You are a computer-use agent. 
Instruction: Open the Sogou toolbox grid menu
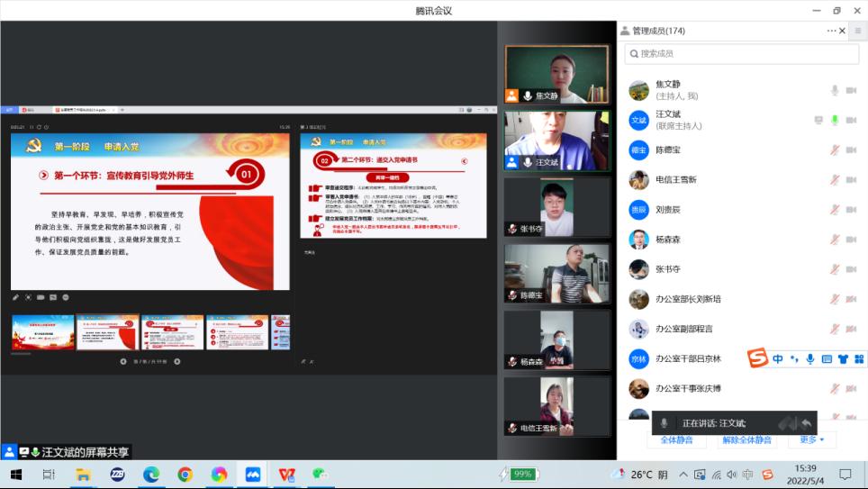pos(858,358)
